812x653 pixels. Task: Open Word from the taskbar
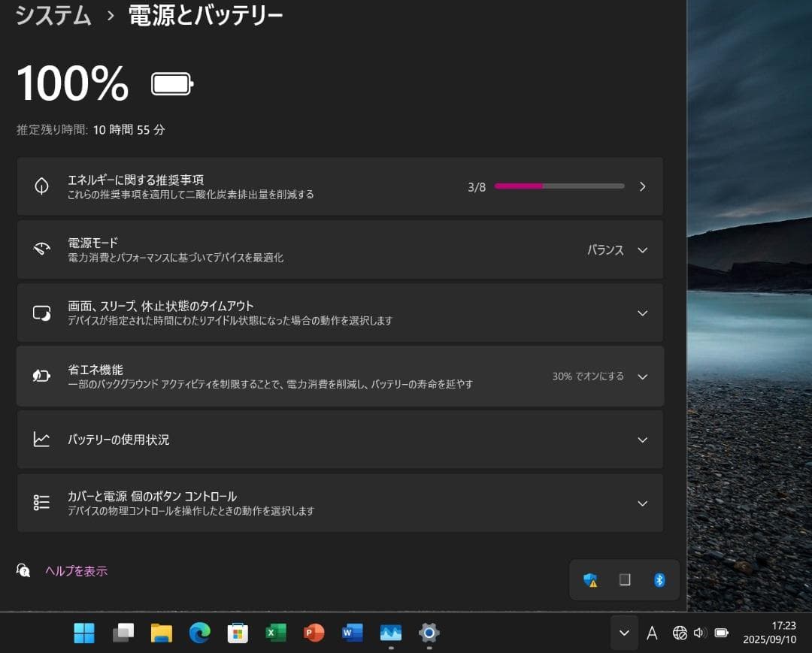tap(352, 633)
